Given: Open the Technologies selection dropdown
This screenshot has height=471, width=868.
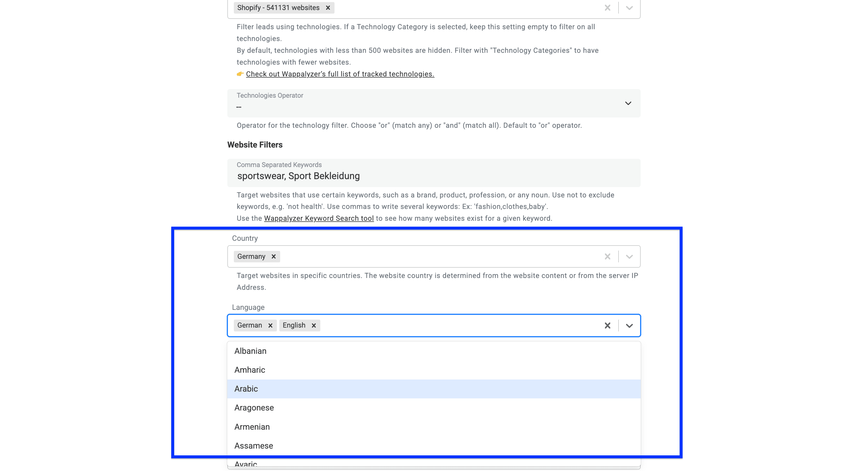Looking at the screenshot, I should 629,7.
